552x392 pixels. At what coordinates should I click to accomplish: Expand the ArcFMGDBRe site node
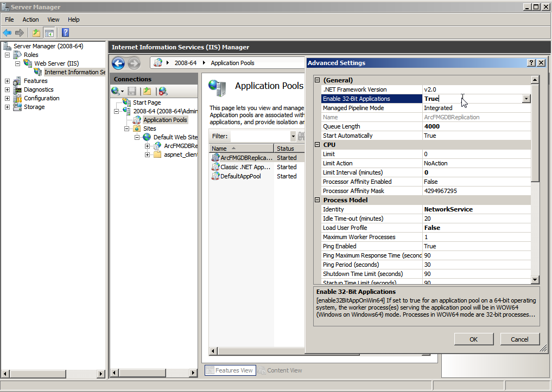[x=148, y=146]
